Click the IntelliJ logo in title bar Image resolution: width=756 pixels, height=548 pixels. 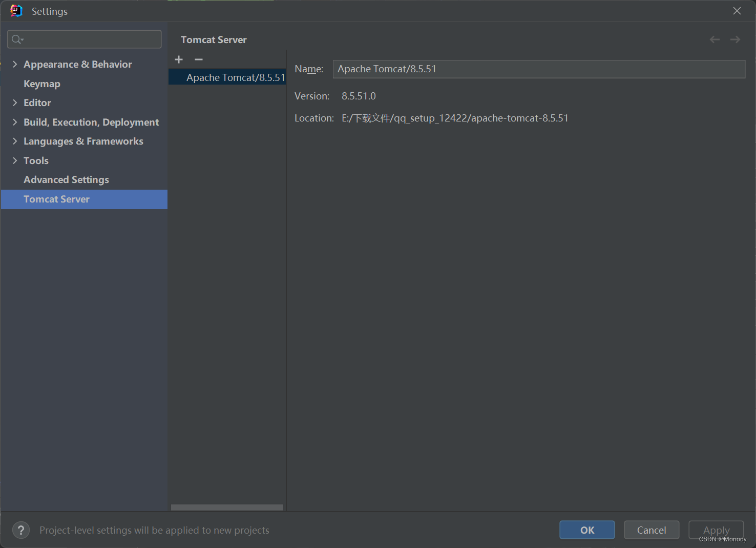point(16,11)
